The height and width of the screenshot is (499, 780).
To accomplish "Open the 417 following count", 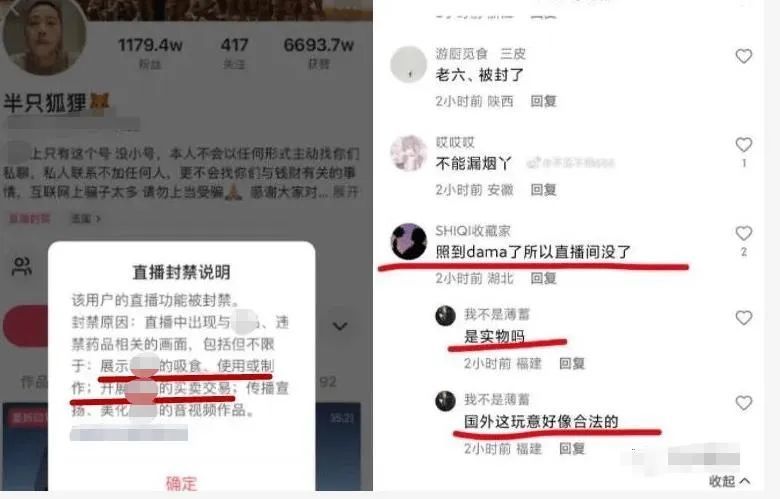I will 234,52.
